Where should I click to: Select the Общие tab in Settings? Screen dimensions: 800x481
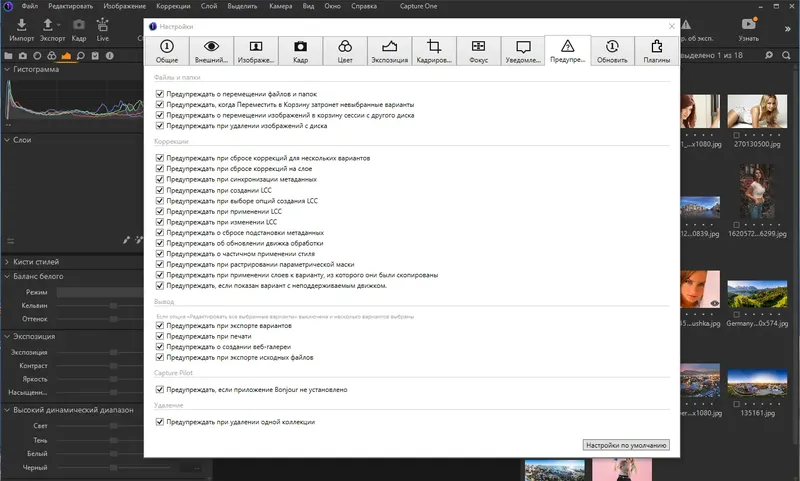167,51
